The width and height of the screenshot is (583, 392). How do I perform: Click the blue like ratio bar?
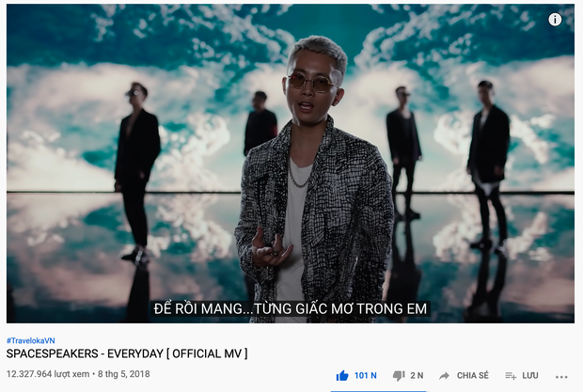(x=379, y=391)
